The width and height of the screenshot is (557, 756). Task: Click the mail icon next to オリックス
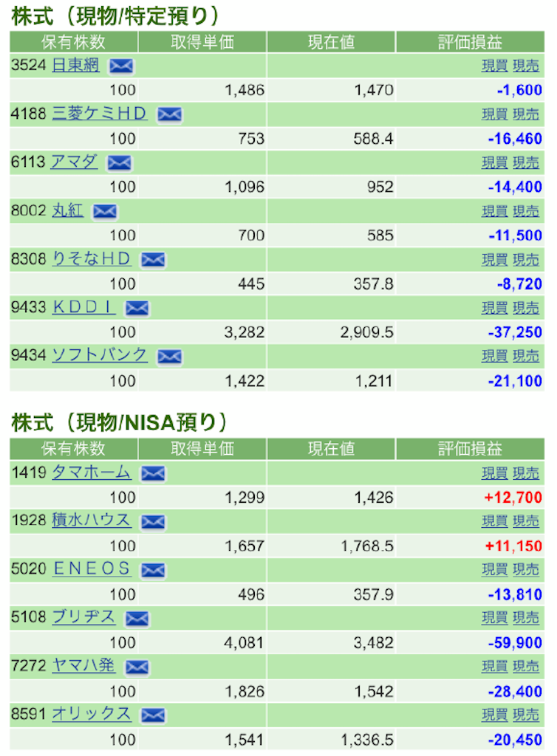click(x=153, y=715)
